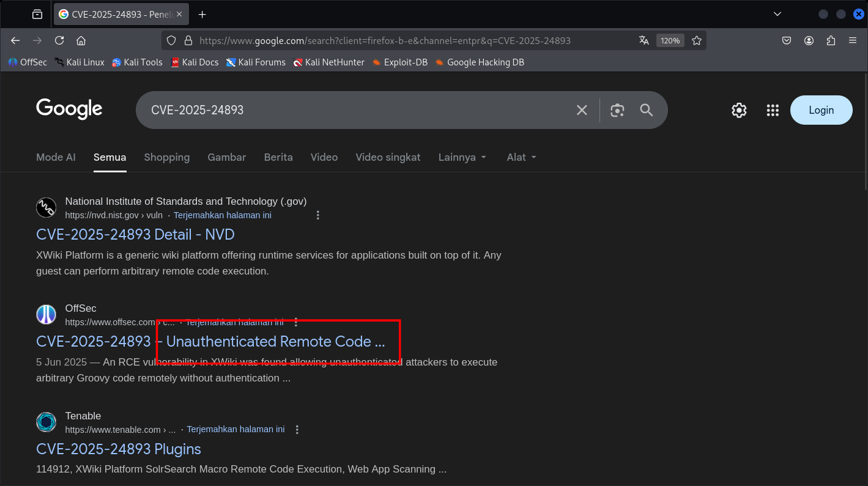Open the Firefox account icon
This screenshot has height=486, width=868.
(x=809, y=40)
